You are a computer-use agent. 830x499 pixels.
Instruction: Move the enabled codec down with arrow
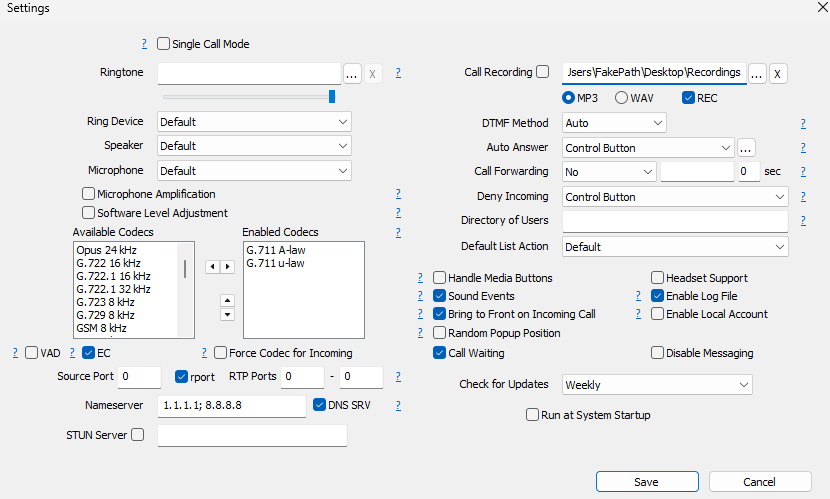pyautogui.click(x=227, y=314)
